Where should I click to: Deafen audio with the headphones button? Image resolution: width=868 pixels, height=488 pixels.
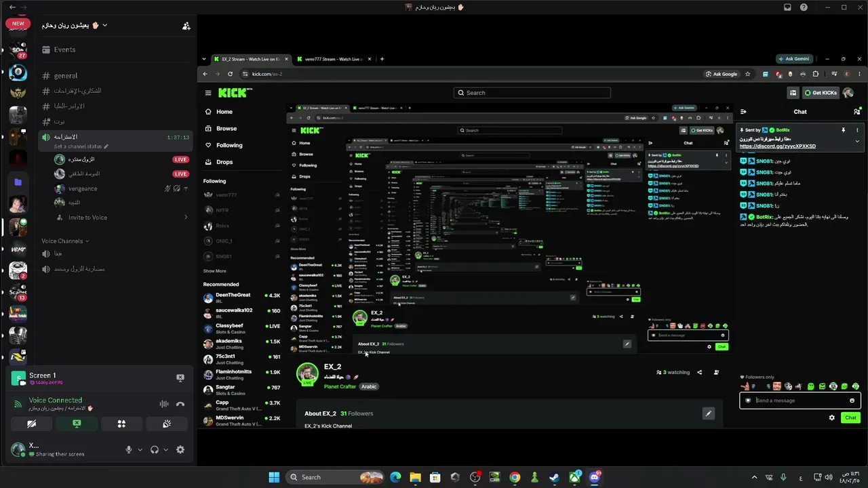[155, 449]
